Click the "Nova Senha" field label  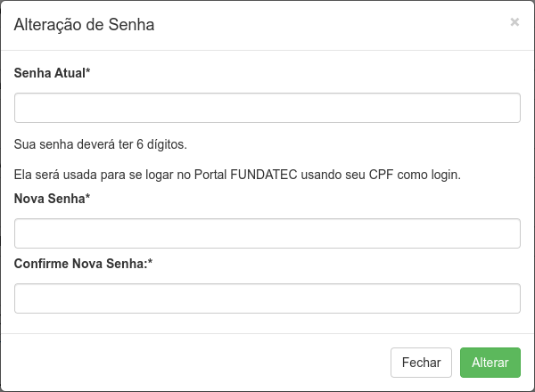[x=50, y=199]
